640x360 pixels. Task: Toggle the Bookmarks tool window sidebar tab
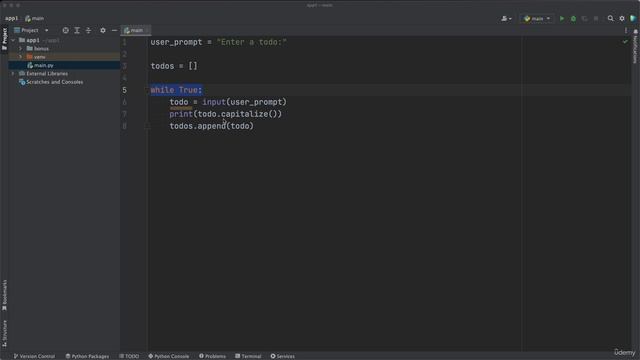point(4,295)
